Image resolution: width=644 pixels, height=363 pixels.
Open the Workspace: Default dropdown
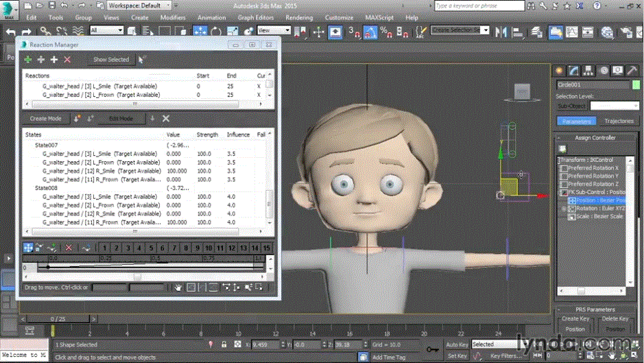pyautogui.click(x=139, y=5)
